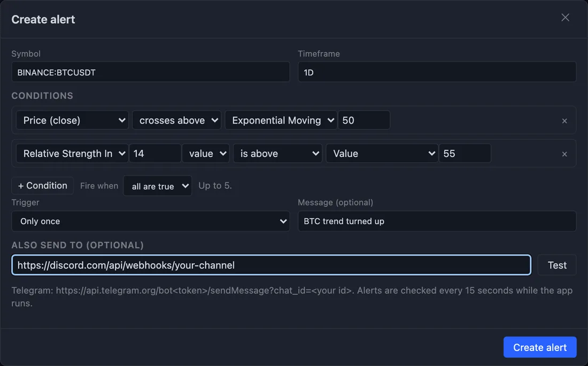Open the crosses above operator dropdown
The width and height of the screenshot is (588, 366).
click(176, 120)
